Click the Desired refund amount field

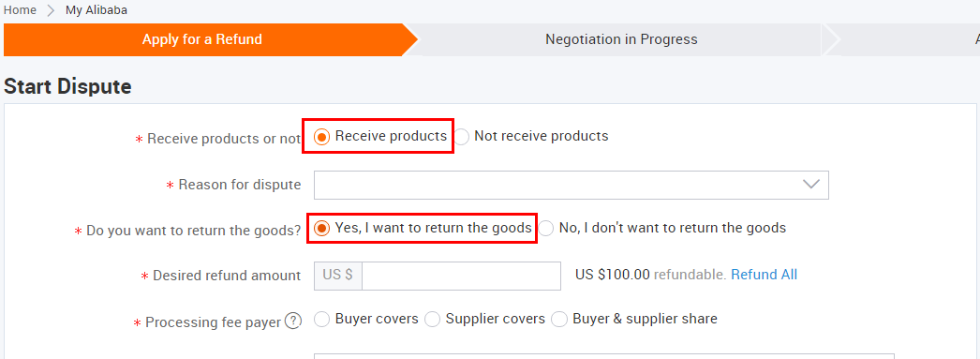(461, 276)
